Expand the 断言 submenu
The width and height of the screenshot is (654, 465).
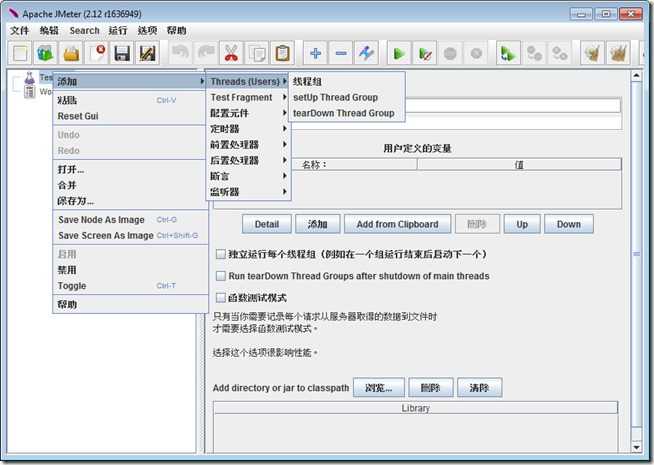[249, 176]
